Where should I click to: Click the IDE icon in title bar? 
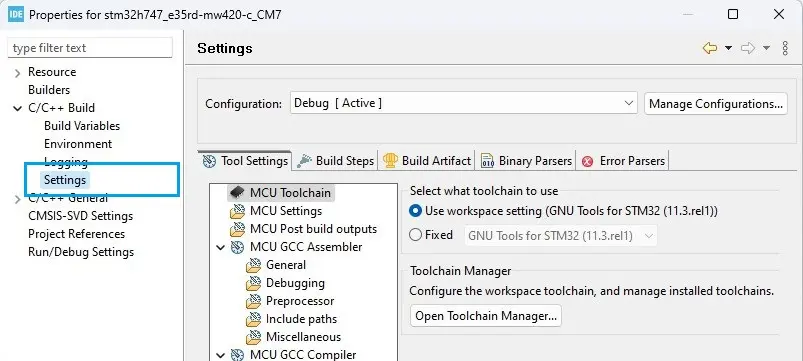click(x=16, y=14)
